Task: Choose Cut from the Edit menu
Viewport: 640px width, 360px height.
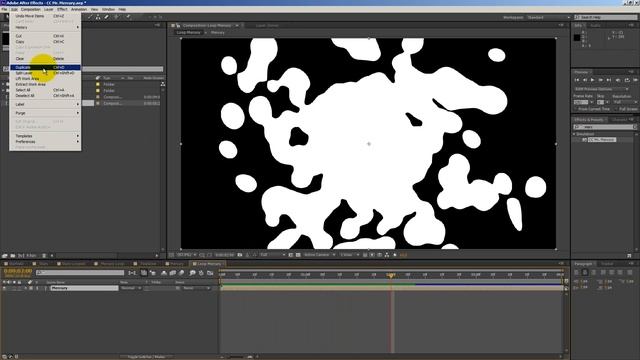Action: pos(45,36)
